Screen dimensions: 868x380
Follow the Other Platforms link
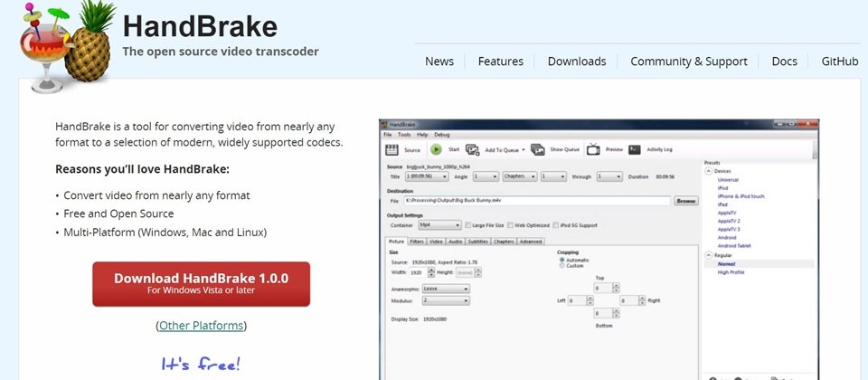pyautogui.click(x=201, y=326)
